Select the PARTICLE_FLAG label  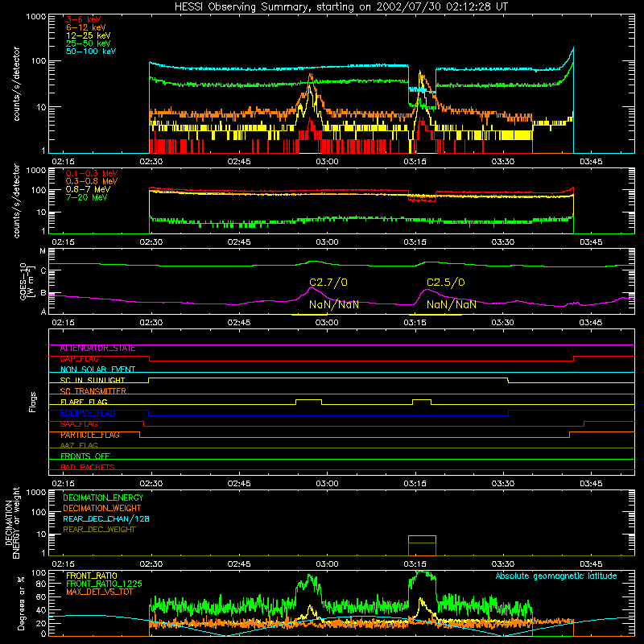90,435
